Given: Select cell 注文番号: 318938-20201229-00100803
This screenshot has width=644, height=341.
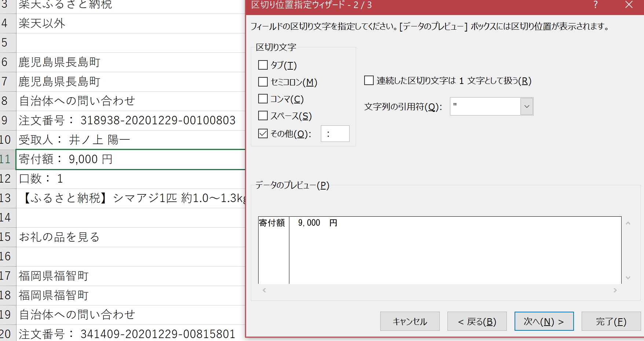Looking at the screenshot, I should tap(131, 121).
